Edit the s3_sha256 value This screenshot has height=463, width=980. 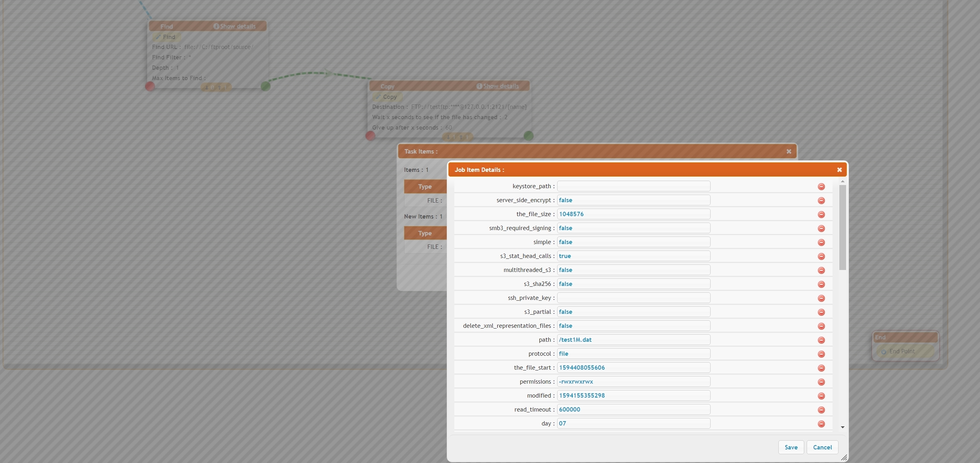click(x=633, y=284)
